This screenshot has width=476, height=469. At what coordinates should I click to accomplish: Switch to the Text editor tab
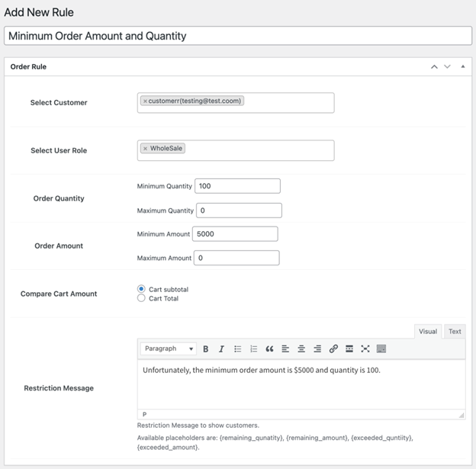coord(455,331)
